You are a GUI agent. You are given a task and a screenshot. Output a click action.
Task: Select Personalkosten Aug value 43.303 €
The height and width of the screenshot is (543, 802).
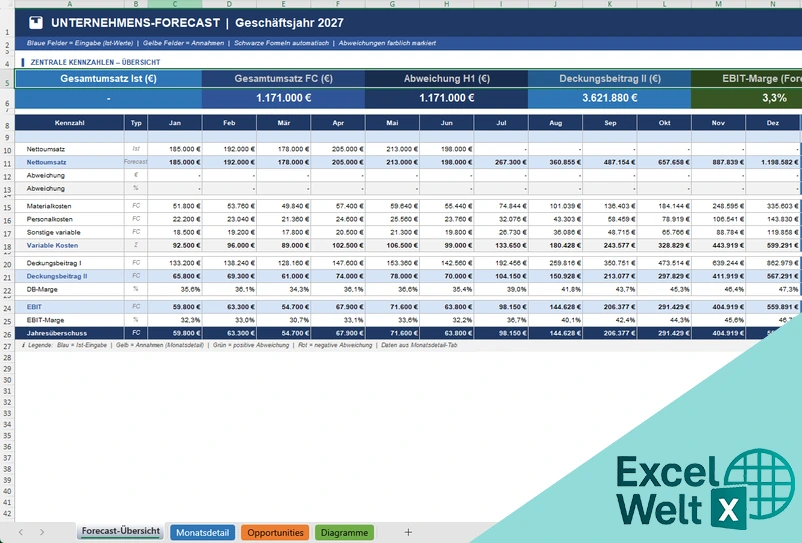point(555,219)
